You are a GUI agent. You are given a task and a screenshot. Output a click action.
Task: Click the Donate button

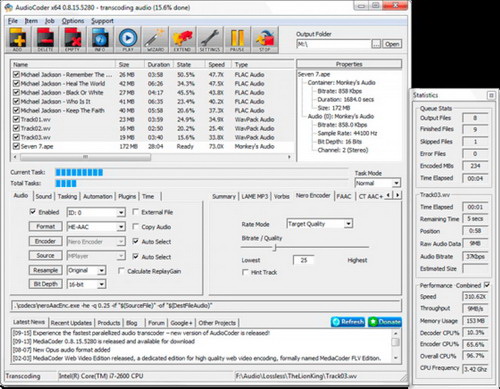pyautogui.click(x=385, y=322)
